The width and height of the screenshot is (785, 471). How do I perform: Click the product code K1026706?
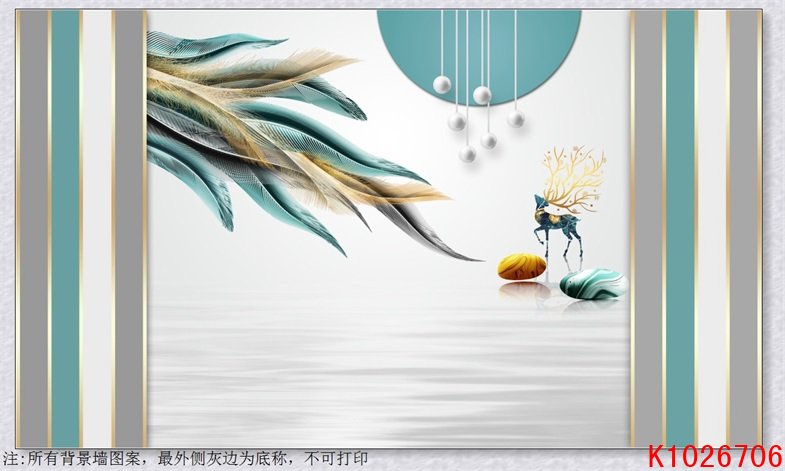click(x=715, y=456)
